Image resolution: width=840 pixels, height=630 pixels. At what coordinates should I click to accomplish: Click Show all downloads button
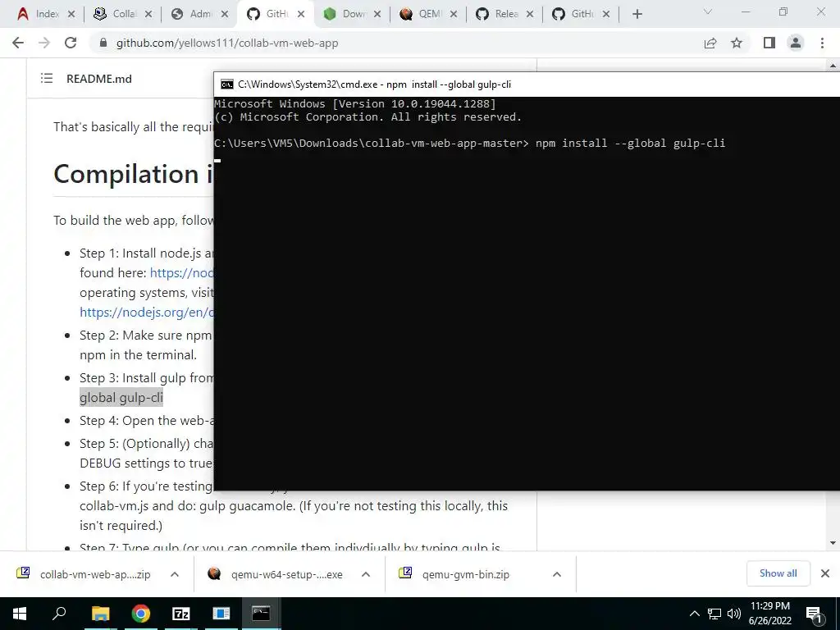point(778,573)
